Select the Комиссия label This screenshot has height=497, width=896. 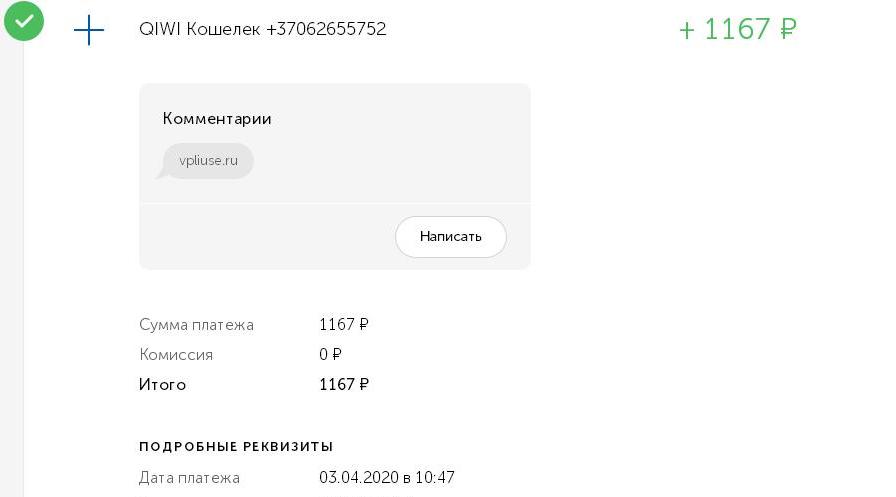point(176,355)
